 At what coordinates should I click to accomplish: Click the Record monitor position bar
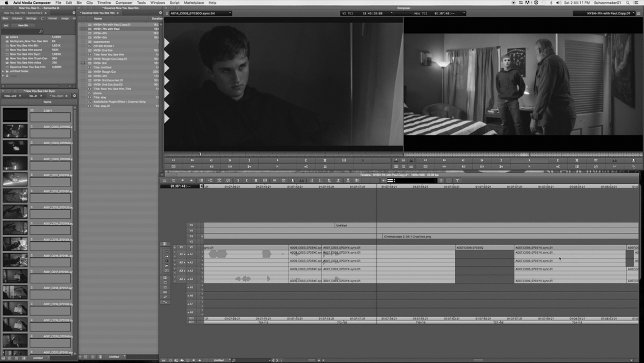(523, 154)
